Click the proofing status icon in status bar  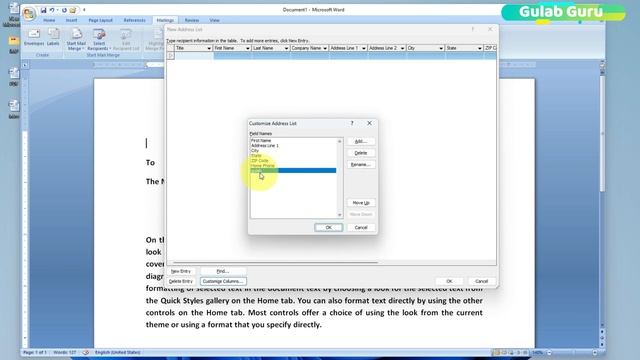click(86, 352)
